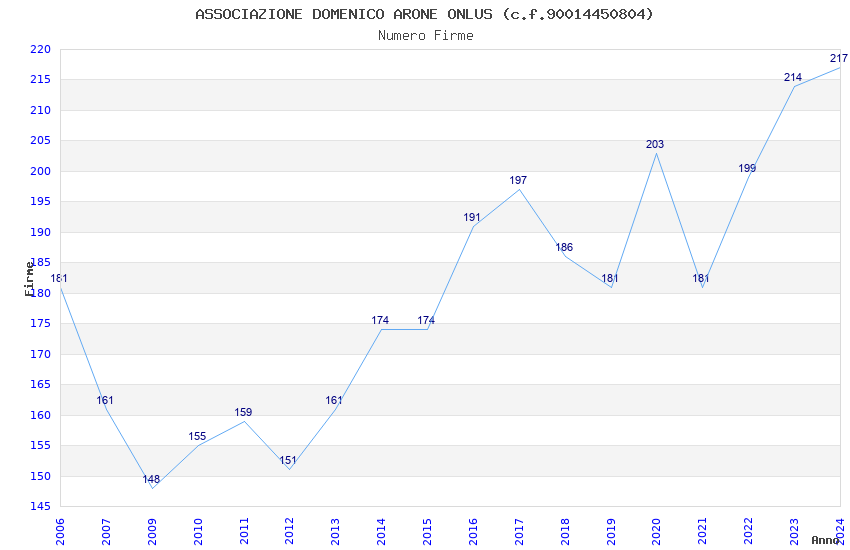Screen dimensions: 850x550
Task: Click the x-axis year 2009
Action: point(152,532)
